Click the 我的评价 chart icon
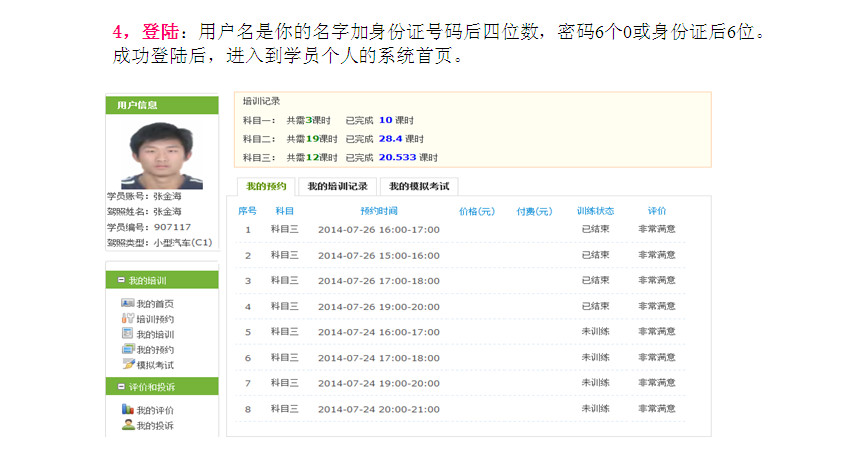Image resolution: width=841 pixels, height=466 pixels. (x=127, y=410)
